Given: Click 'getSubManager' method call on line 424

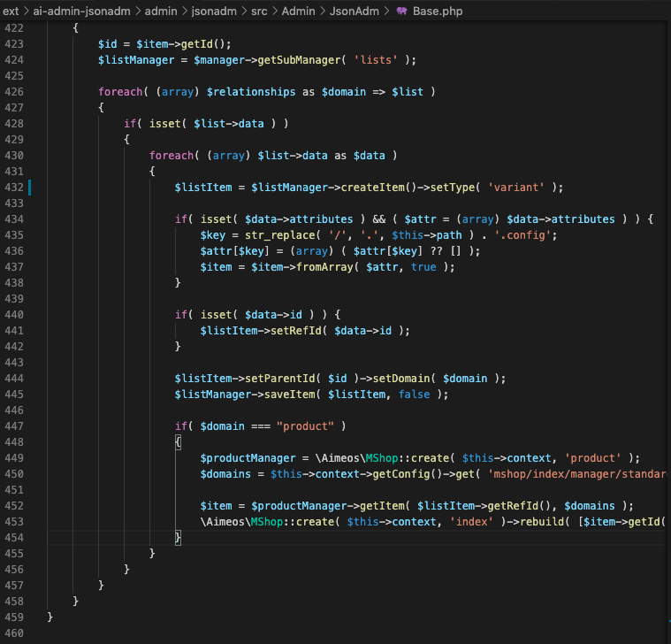Looking at the screenshot, I should [299, 60].
